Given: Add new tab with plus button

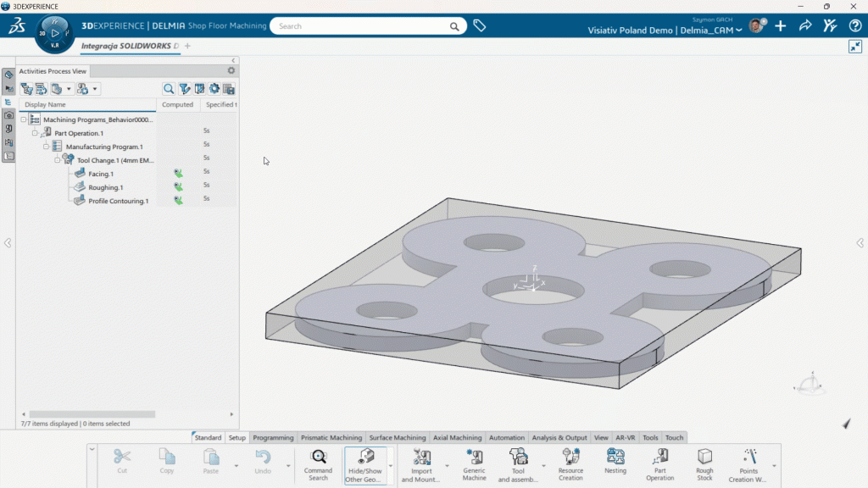Looking at the screenshot, I should pos(187,46).
